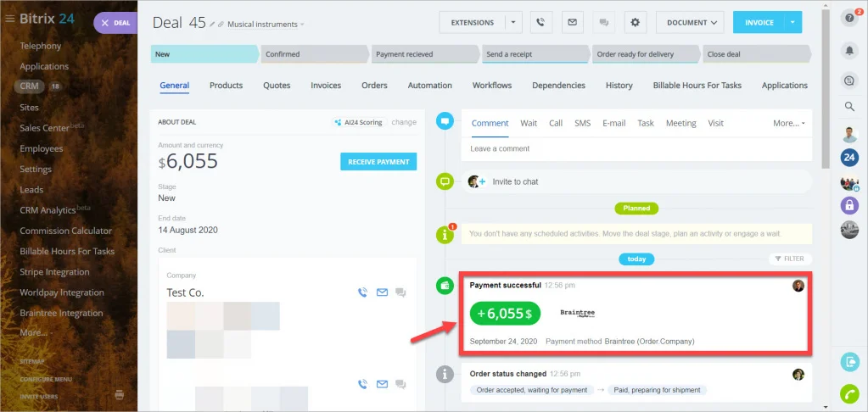
Task: Switch to the Orders tab
Action: pyautogui.click(x=374, y=85)
